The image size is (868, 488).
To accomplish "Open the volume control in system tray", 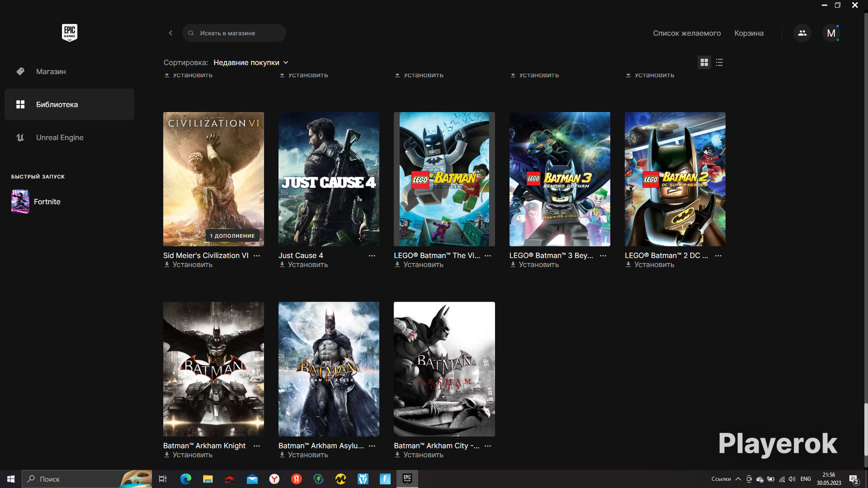I will (x=792, y=479).
